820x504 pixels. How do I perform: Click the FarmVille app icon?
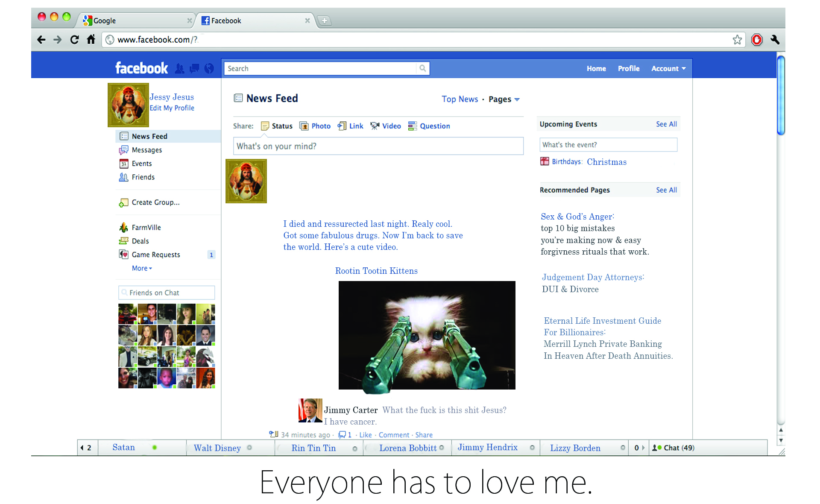[x=123, y=227]
